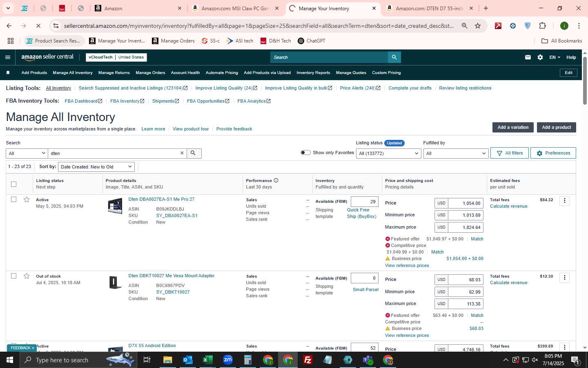Image resolution: width=588 pixels, height=368 pixels.
Task: Switch to the DTEN D7 55-inch tab
Action: (x=429, y=8)
